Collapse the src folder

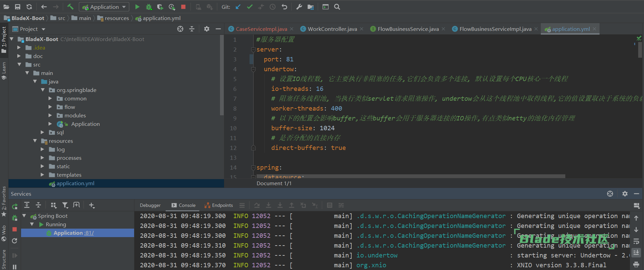[x=19, y=64]
